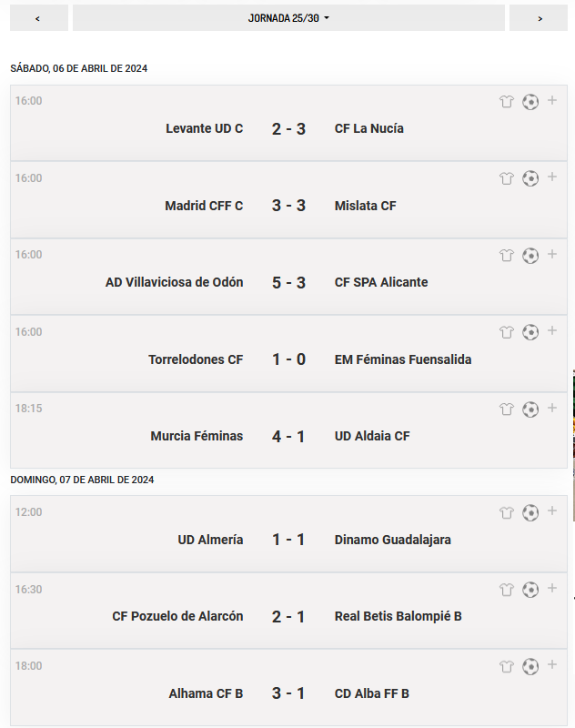
Task: Open shirt icon for Murcia Féminas match
Action: point(507,409)
